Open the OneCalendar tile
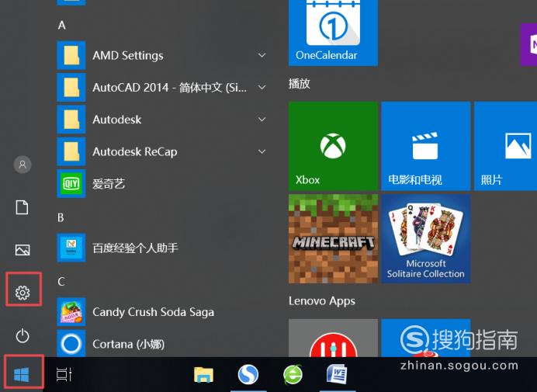The image size is (537, 392). tap(333, 33)
